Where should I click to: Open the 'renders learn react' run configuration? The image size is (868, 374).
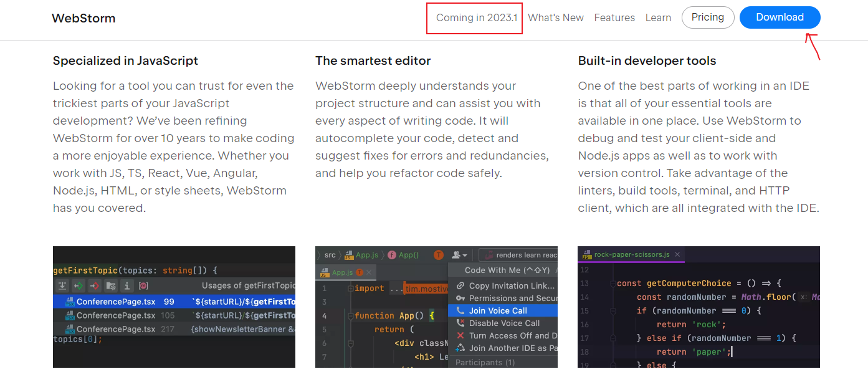(518, 255)
